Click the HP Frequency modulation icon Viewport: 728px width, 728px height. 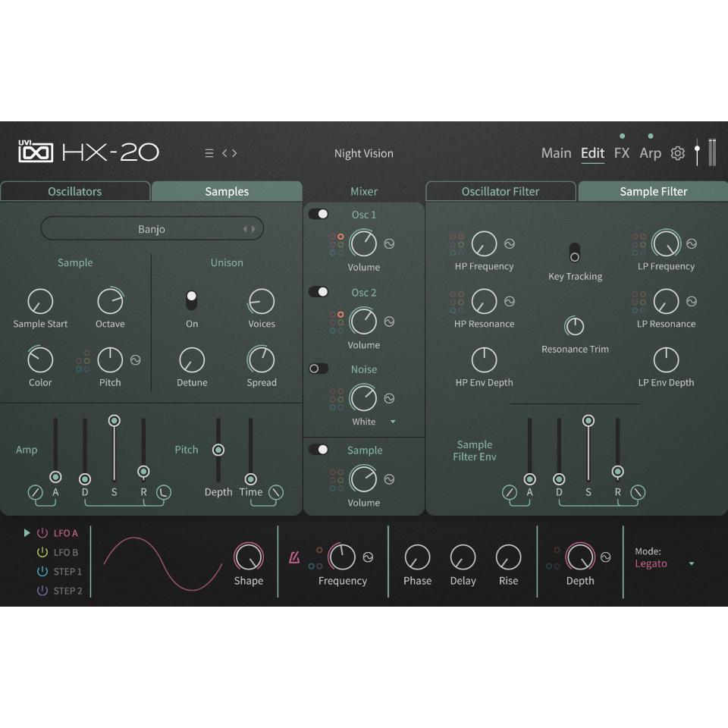click(510, 243)
